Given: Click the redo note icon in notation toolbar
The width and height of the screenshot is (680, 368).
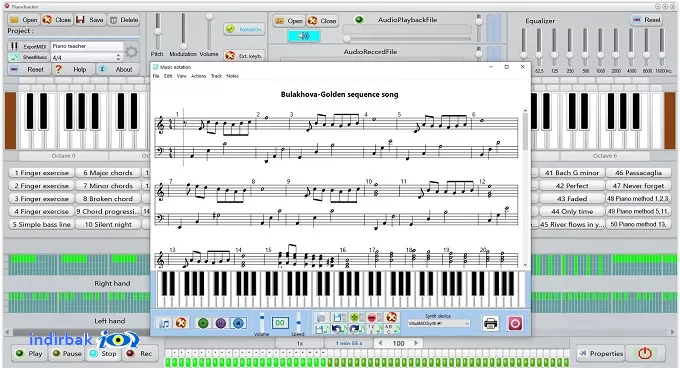Looking at the screenshot, I should click(355, 329).
